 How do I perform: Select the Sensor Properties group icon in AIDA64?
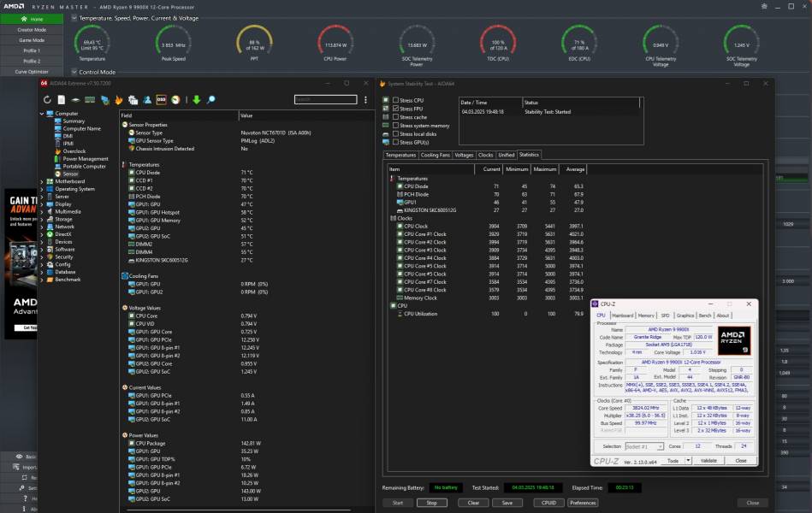pos(125,125)
